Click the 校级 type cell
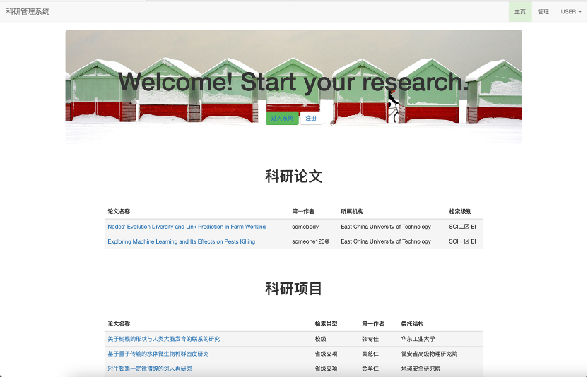The width and height of the screenshot is (588, 377). [320, 339]
